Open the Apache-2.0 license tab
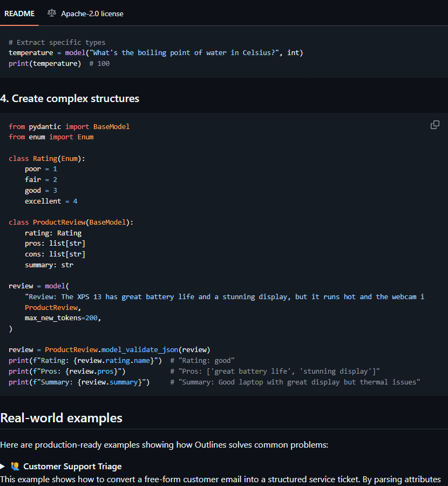Image resolution: width=448 pixels, height=486 pixels. click(x=85, y=13)
